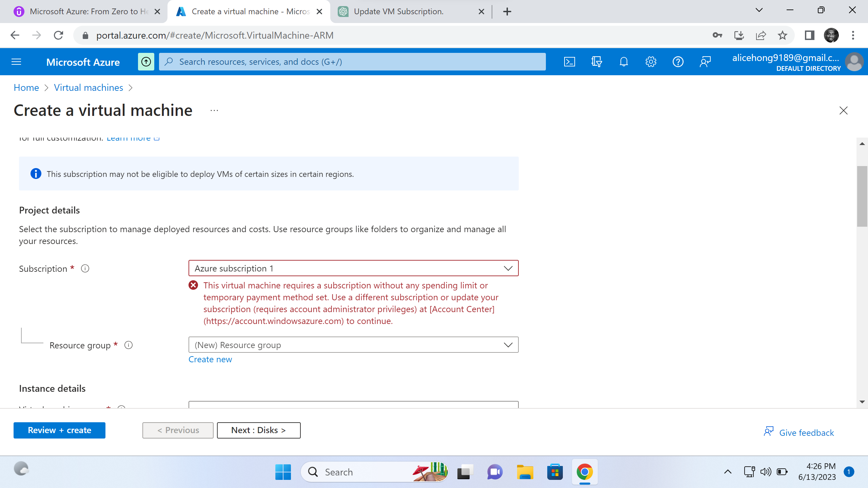Click the Azure search resources field
Screen dimensions: 868x488
352,62
